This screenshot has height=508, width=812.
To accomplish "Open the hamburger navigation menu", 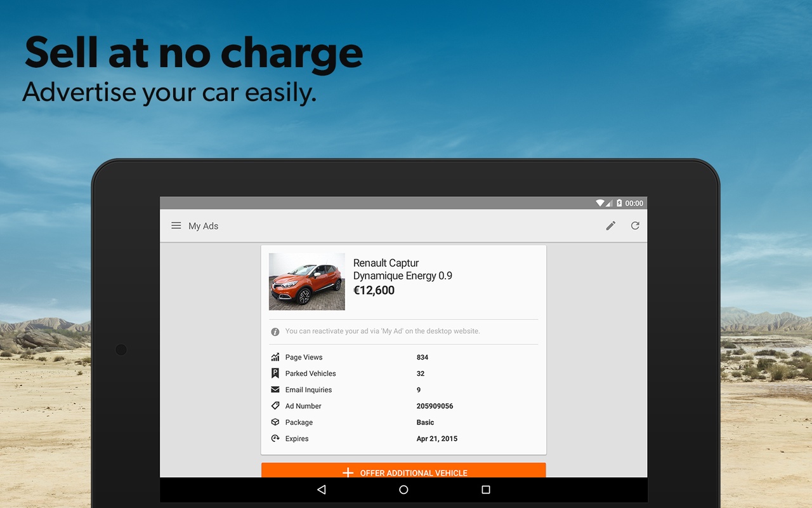I will [x=176, y=225].
